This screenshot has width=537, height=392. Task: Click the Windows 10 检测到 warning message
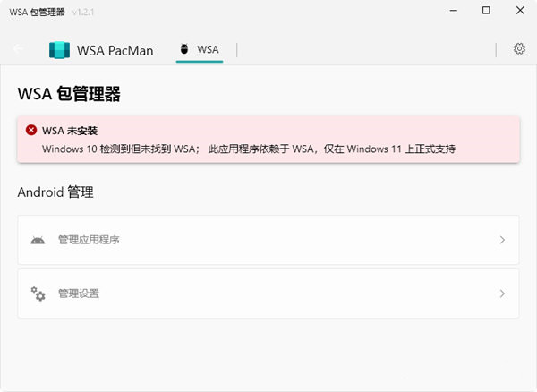coord(249,149)
